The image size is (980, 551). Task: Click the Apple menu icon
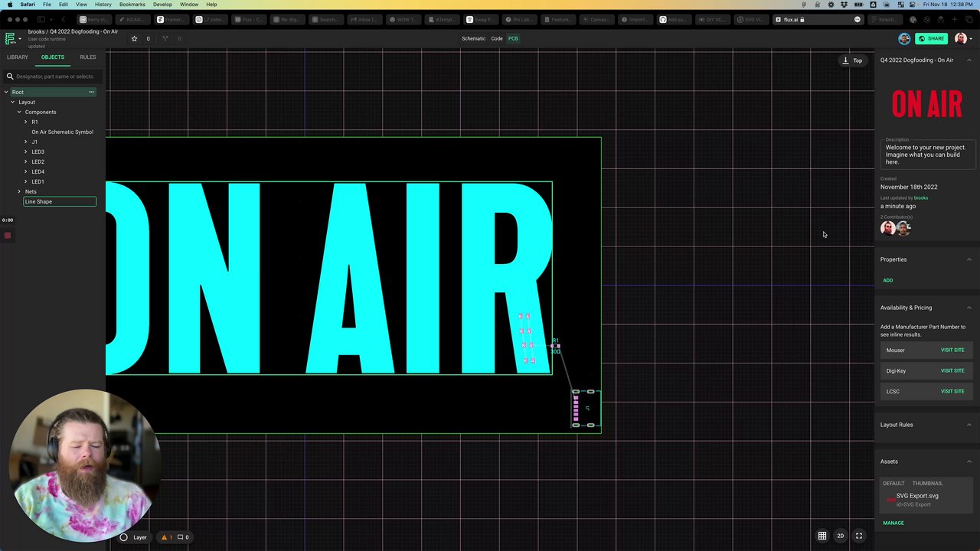coord(10,5)
